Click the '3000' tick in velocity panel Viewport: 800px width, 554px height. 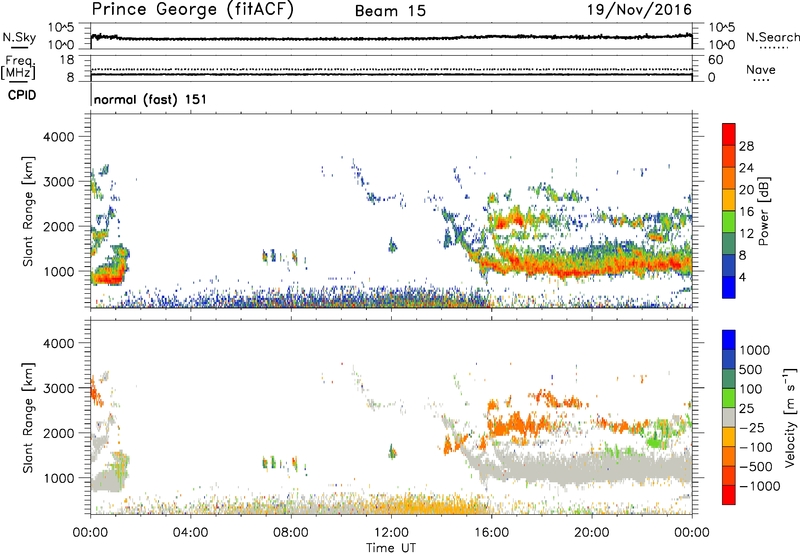[58, 388]
